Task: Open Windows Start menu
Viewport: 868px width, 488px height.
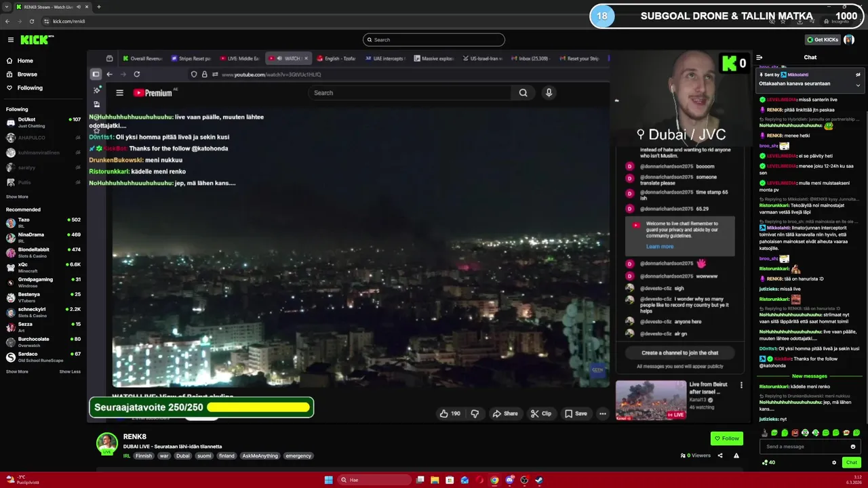Action: (329, 480)
